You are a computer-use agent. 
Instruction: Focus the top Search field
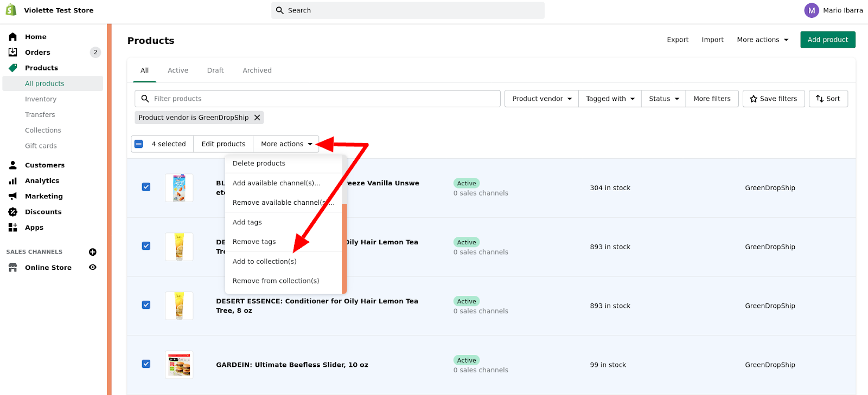click(407, 10)
